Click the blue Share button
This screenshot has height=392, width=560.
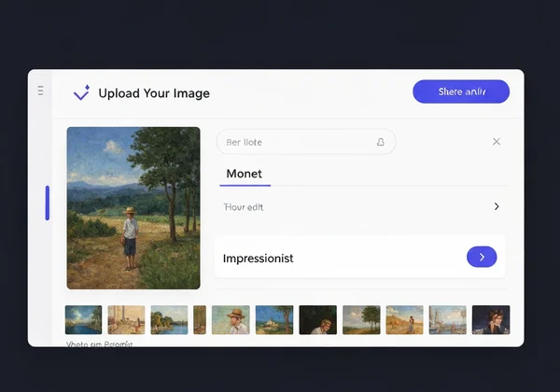coord(461,91)
